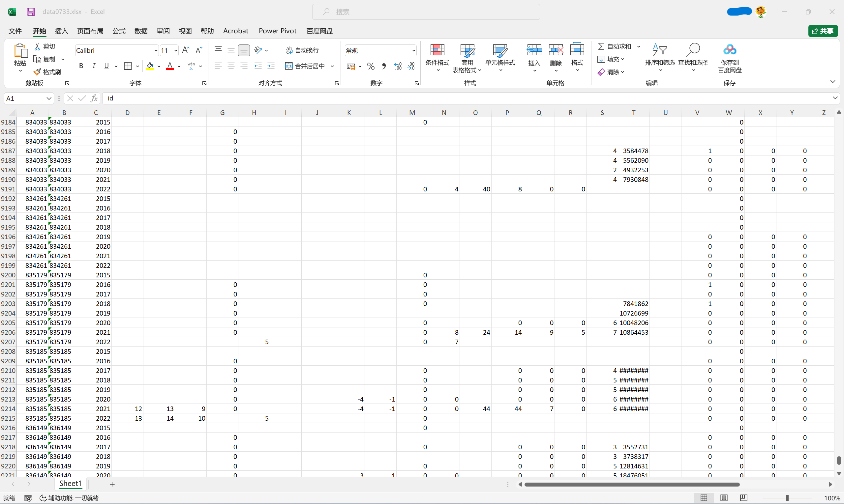This screenshot has width=844, height=504.
Task: Open the Calibri font name dropdown
Action: pyautogui.click(x=156, y=51)
